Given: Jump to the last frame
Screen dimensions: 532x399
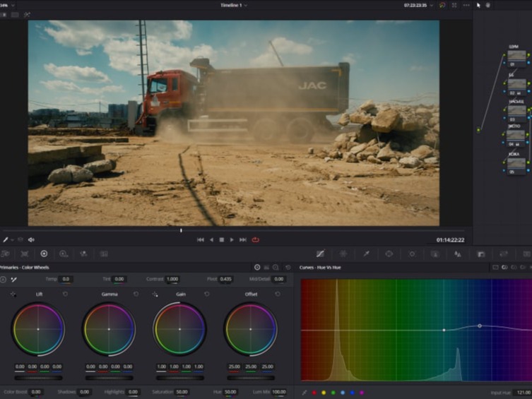Looking at the screenshot, I should 243,239.
